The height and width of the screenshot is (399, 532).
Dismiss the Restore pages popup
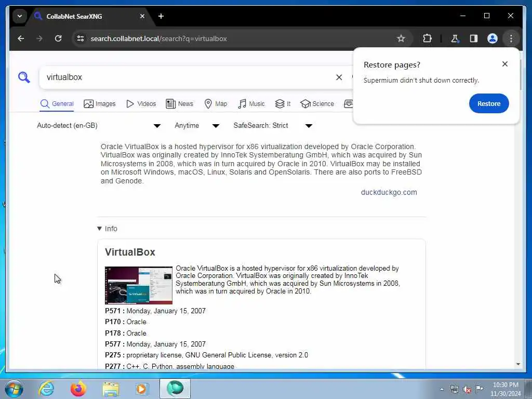click(505, 64)
